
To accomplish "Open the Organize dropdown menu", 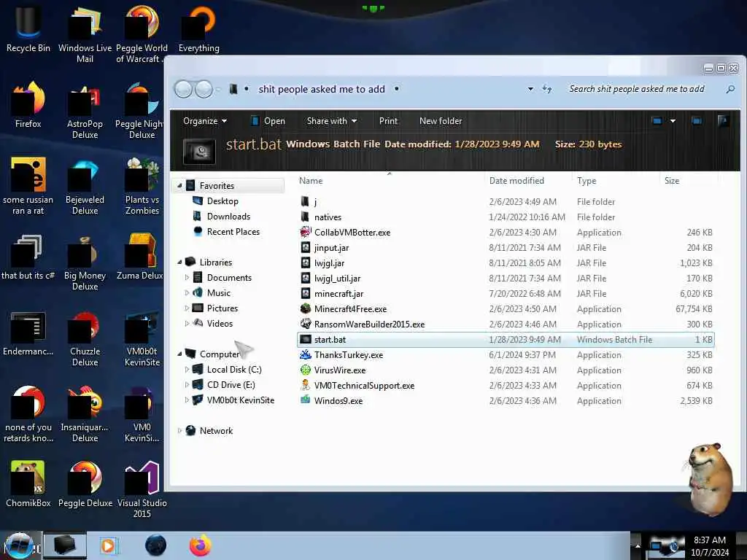I will coord(205,121).
